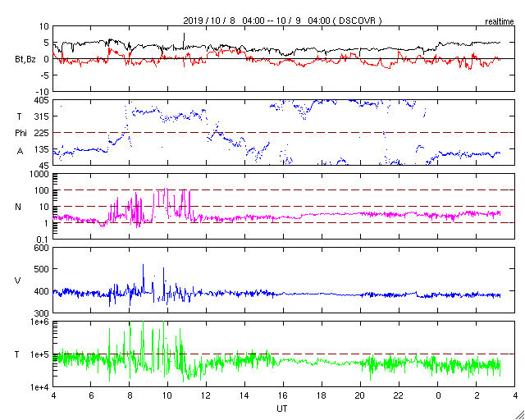525x420 pixels.
Task: Click the 1e+6 tick on the temperature axis
Action: [39, 322]
